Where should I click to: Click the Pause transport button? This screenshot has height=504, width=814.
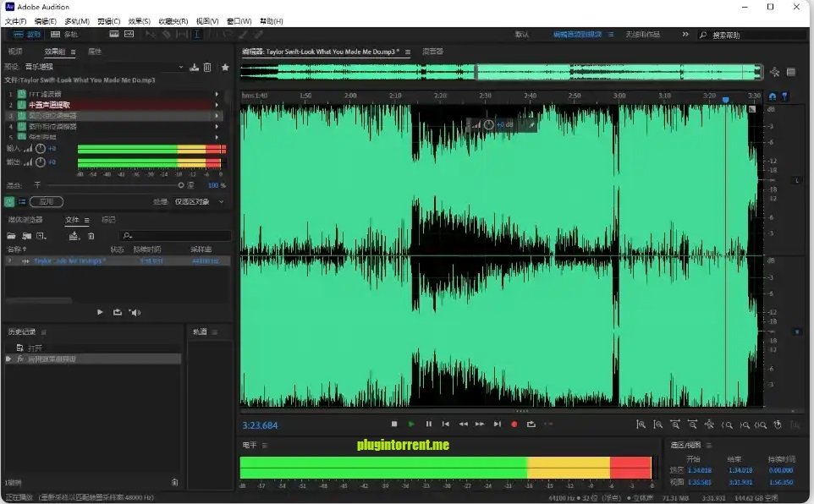click(429, 424)
